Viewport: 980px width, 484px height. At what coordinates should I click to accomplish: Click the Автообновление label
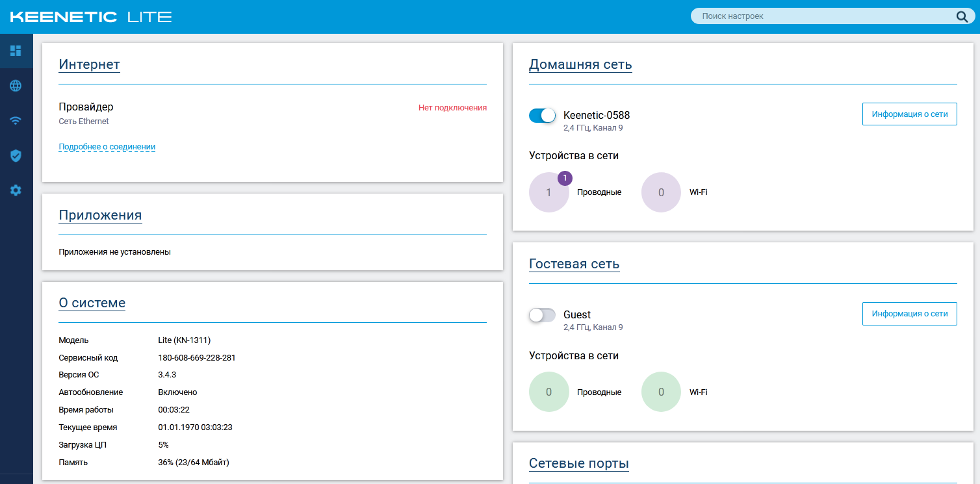91,392
